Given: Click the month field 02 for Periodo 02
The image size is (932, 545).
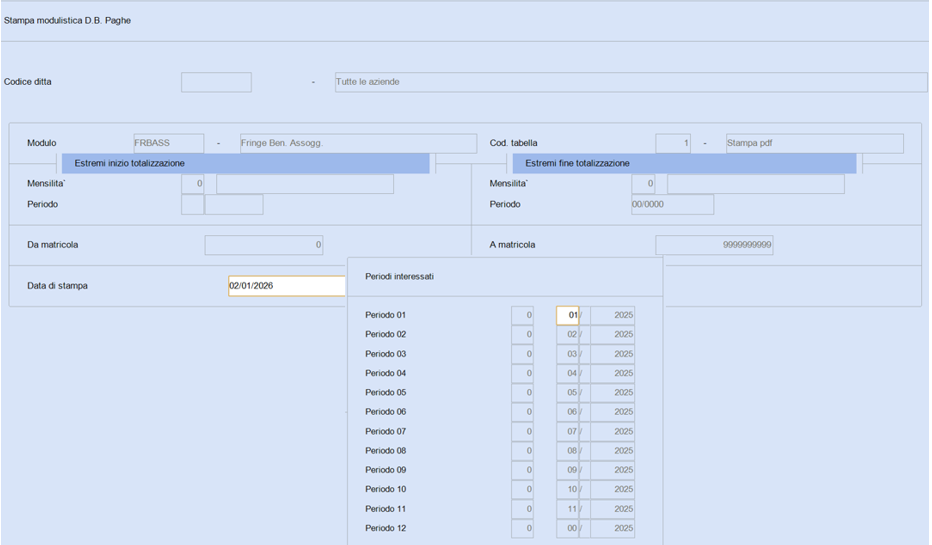Looking at the screenshot, I should click(568, 335).
